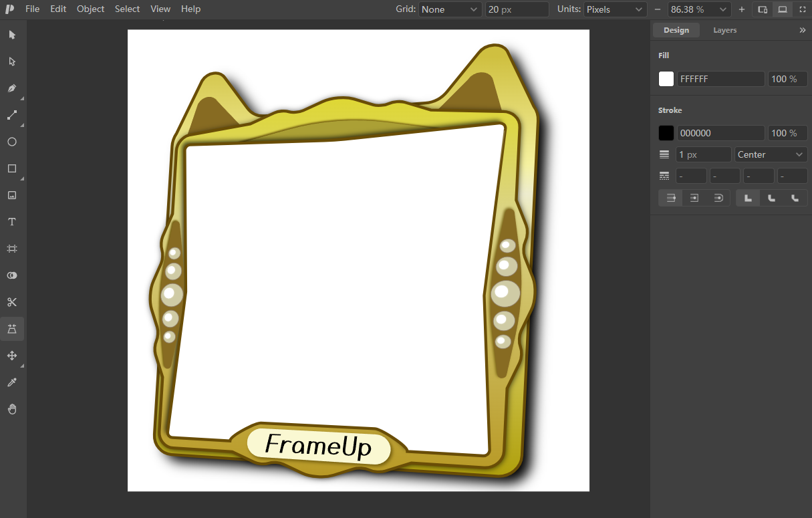Activate the Image insert tool
The image size is (812, 518).
pos(12,195)
